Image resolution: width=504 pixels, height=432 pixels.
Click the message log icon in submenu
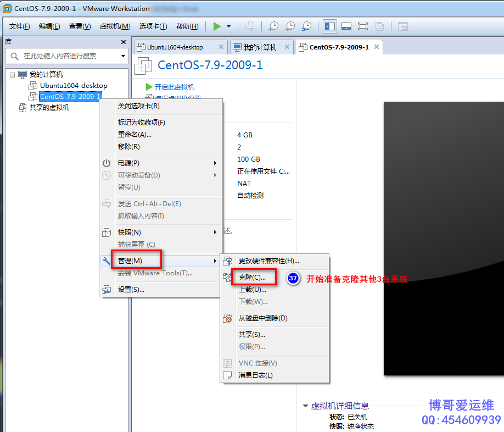pyautogui.click(x=228, y=375)
